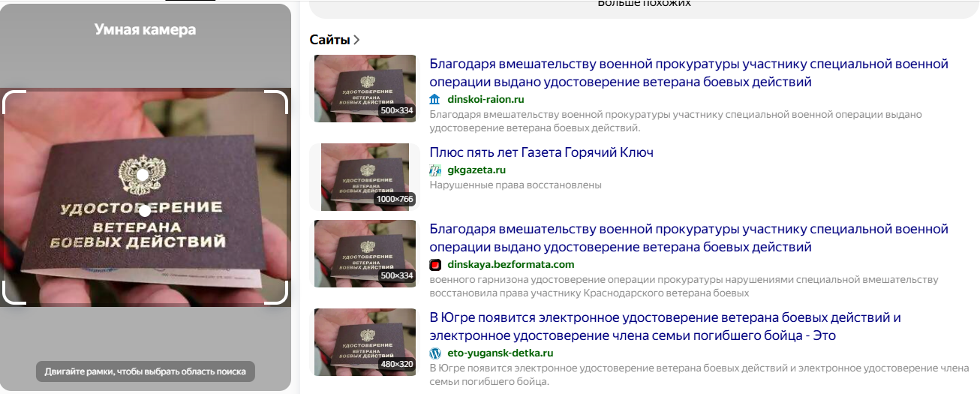Open the 480×320 result thumbnail

coord(365,342)
